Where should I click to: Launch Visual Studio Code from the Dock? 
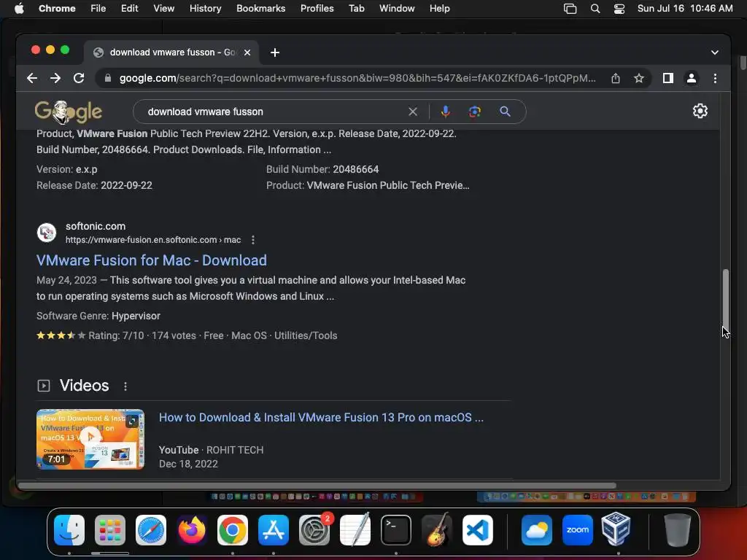click(x=478, y=530)
